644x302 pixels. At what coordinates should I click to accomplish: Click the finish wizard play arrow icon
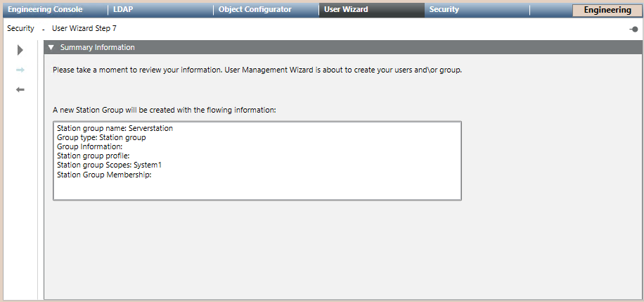[x=20, y=50]
